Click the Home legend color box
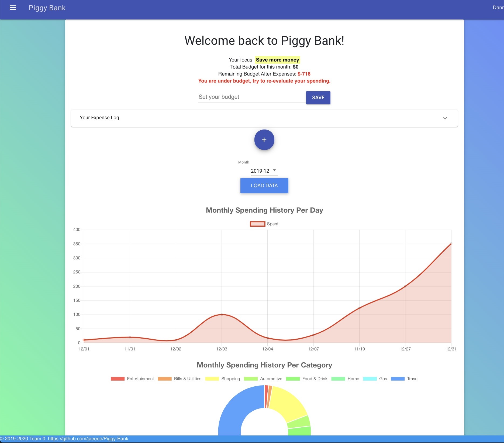Screen dimensions: 504x443 pos(338,379)
